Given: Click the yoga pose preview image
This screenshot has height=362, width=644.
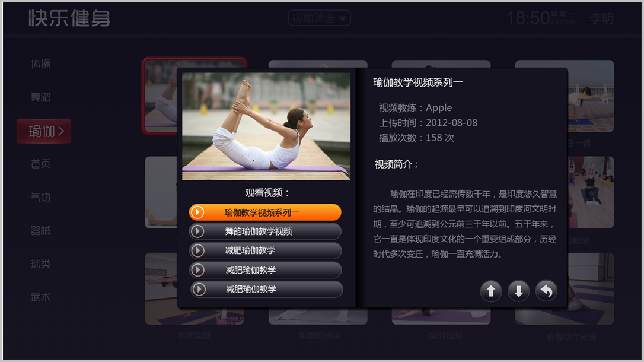Looking at the screenshot, I should 266,126.
